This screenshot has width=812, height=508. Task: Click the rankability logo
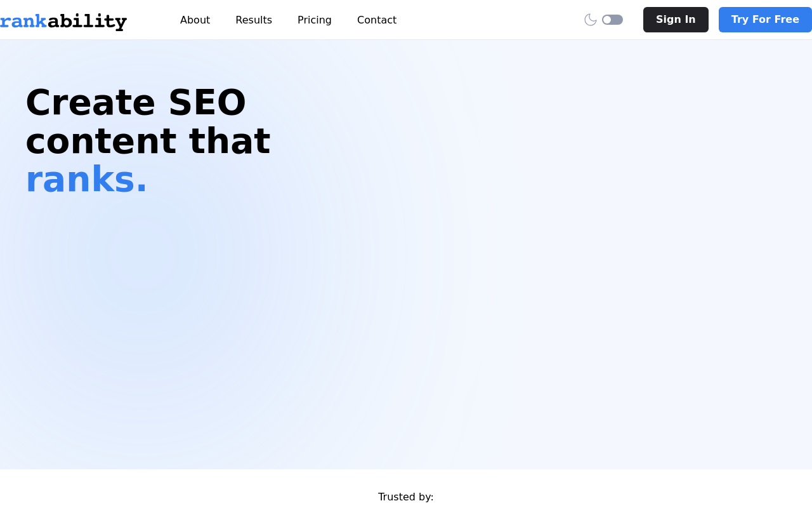(63, 21)
